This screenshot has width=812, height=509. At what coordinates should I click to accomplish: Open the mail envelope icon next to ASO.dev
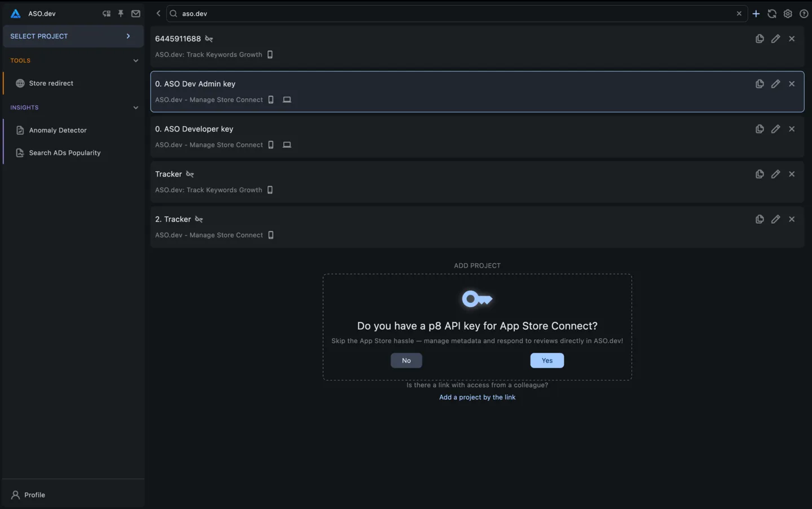tap(135, 14)
